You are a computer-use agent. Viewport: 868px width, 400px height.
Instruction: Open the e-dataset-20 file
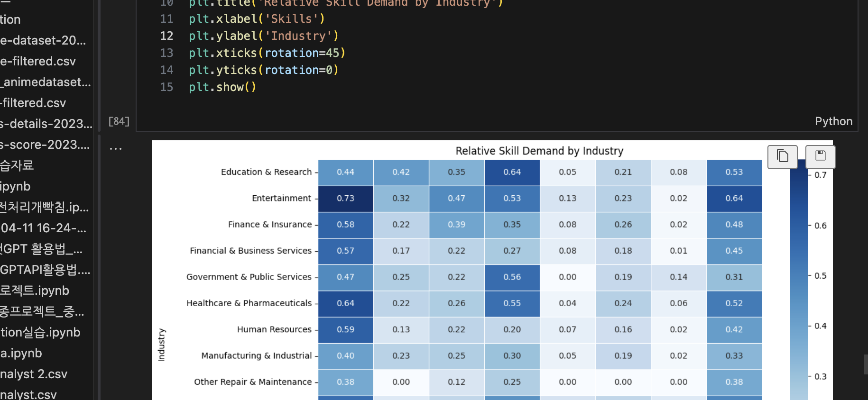point(43,40)
